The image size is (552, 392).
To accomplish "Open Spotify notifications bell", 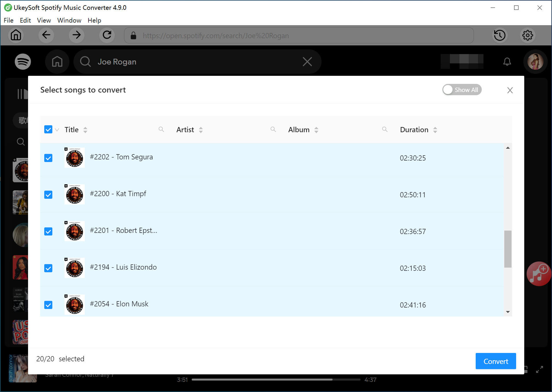I will click(x=507, y=62).
